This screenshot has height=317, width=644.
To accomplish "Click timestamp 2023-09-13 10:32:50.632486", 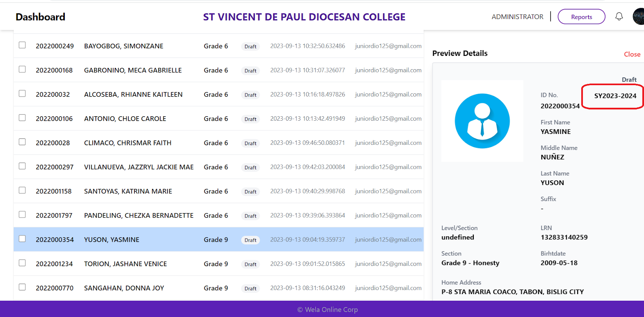I will click(x=308, y=46).
